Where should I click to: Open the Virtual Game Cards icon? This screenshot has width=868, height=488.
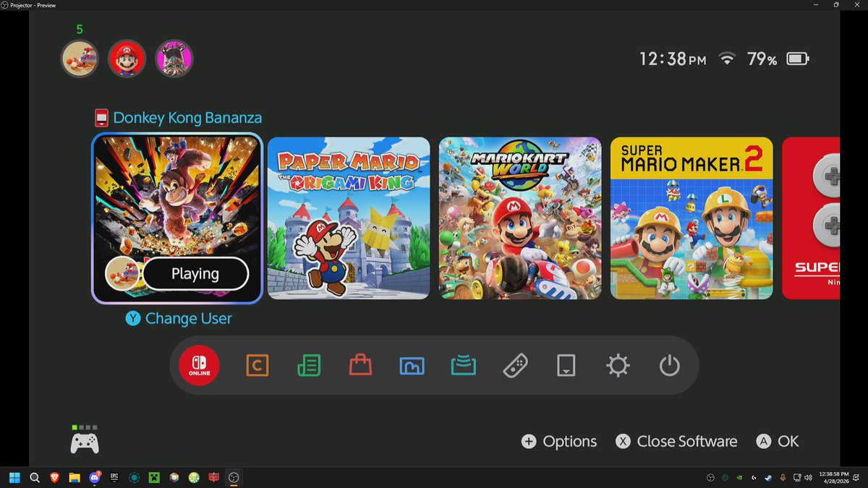[566, 366]
